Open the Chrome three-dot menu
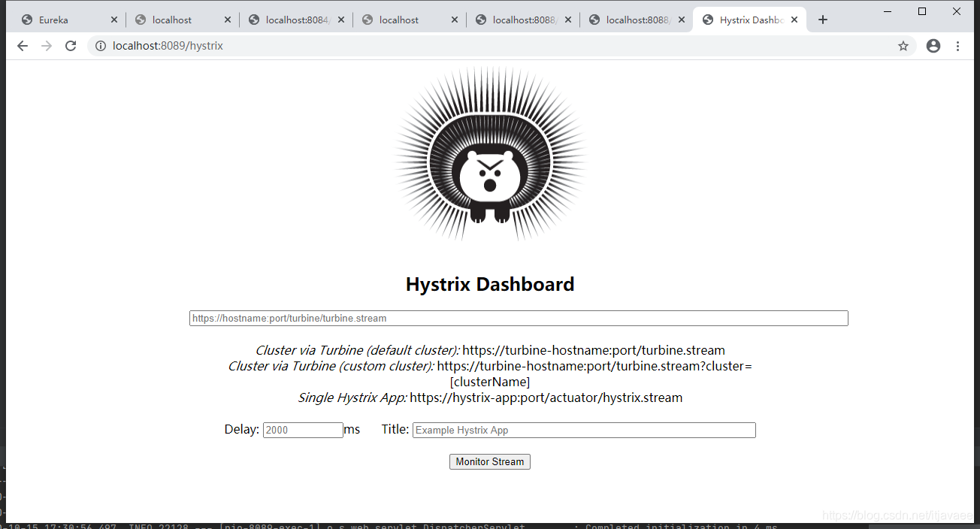 (957, 46)
